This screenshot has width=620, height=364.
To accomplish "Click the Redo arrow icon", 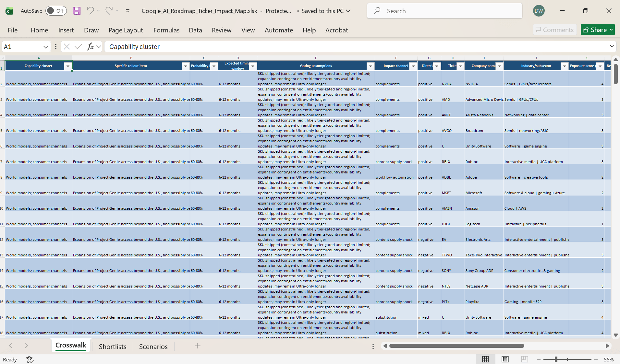I will pos(109,11).
